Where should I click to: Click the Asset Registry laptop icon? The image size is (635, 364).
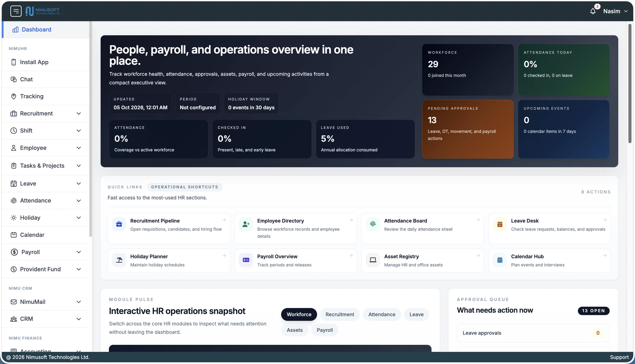(373, 260)
